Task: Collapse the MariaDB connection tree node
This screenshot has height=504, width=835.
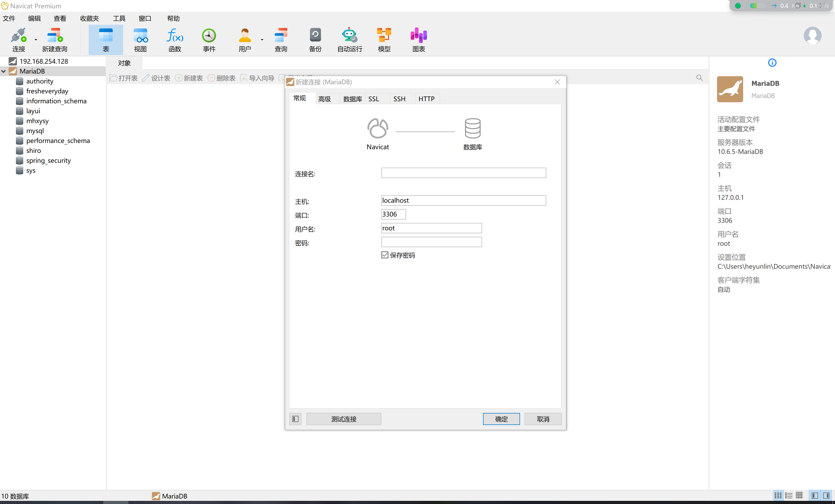Action: tap(4, 71)
